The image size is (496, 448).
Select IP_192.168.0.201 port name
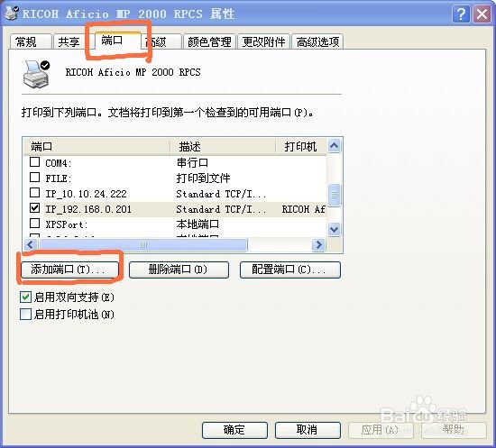pyautogui.click(x=88, y=209)
